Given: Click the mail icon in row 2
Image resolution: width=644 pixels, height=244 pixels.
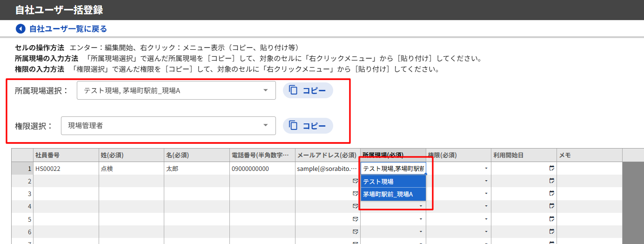Looking at the screenshot, I should pos(355,181).
